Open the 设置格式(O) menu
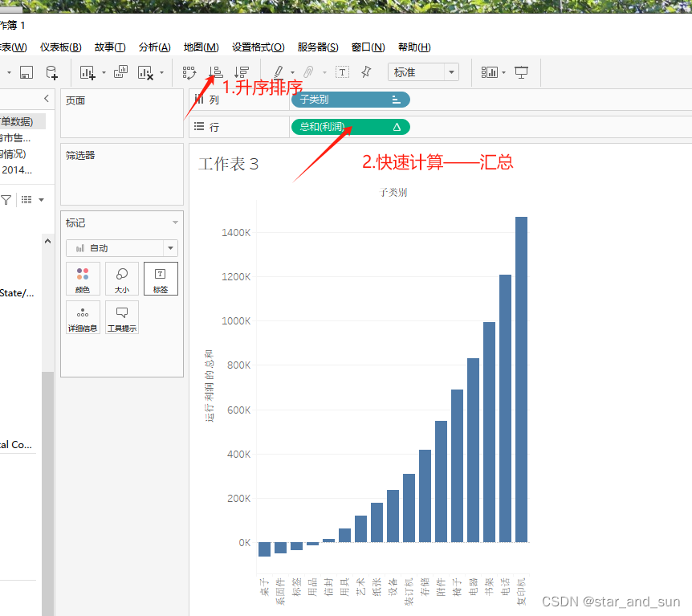Image resolution: width=692 pixels, height=616 pixels. [258, 47]
